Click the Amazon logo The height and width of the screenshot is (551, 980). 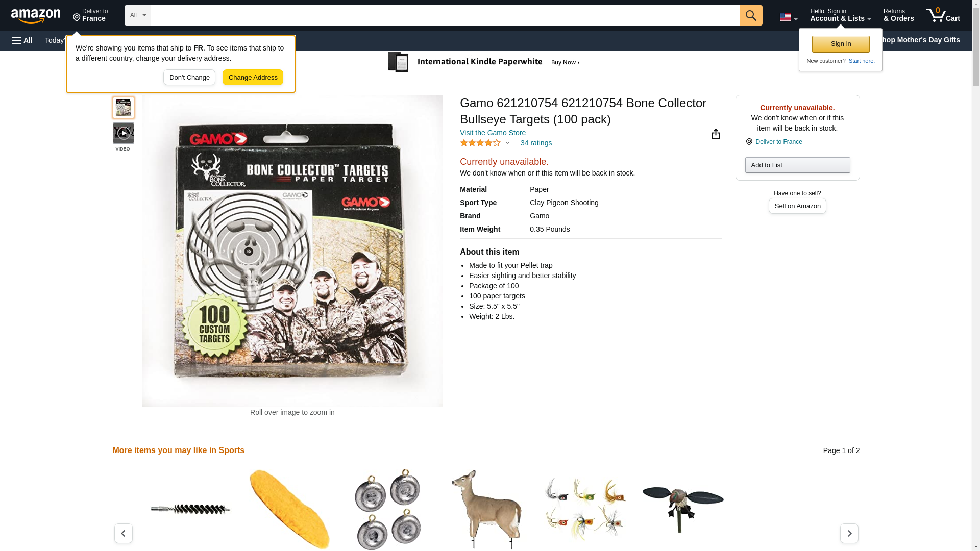[x=36, y=16]
